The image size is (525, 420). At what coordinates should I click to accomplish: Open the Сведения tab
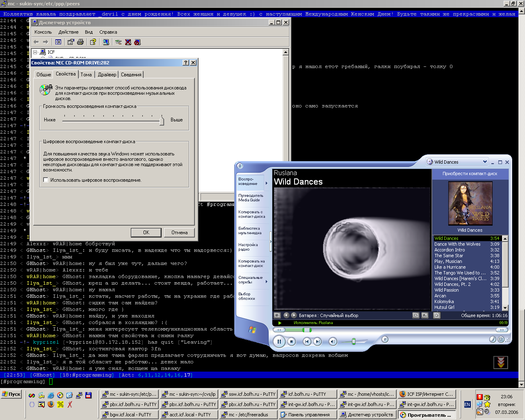[131, 75]
